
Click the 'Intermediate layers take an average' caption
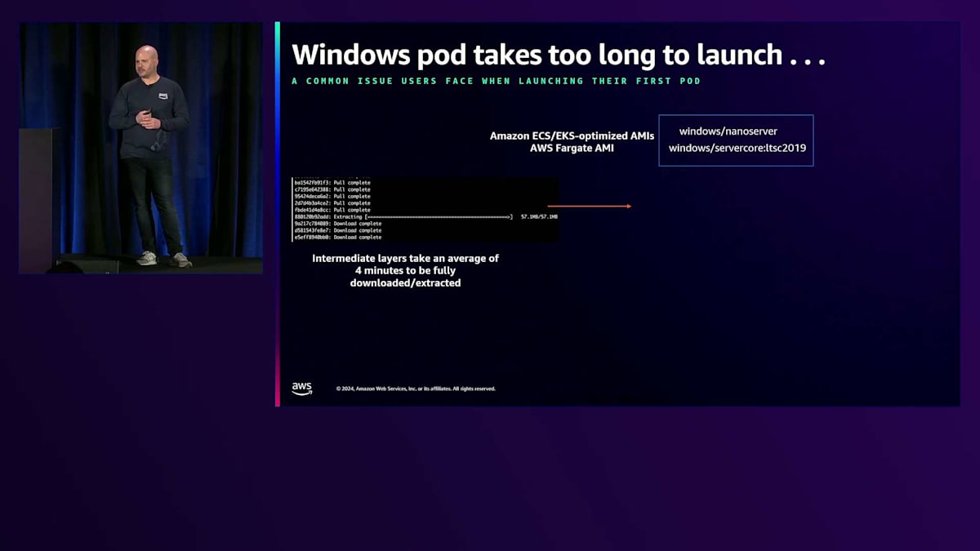[406, 270]
